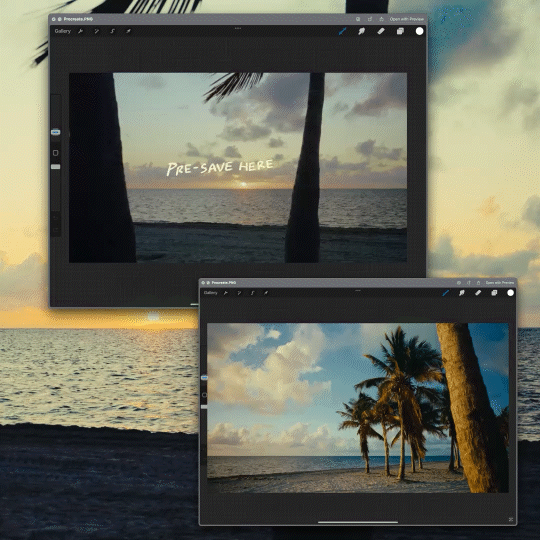Viewport: 540px width, 540px height.
Task: Toggle the square modify button in sunset sidebar
Action: [55, 153]
